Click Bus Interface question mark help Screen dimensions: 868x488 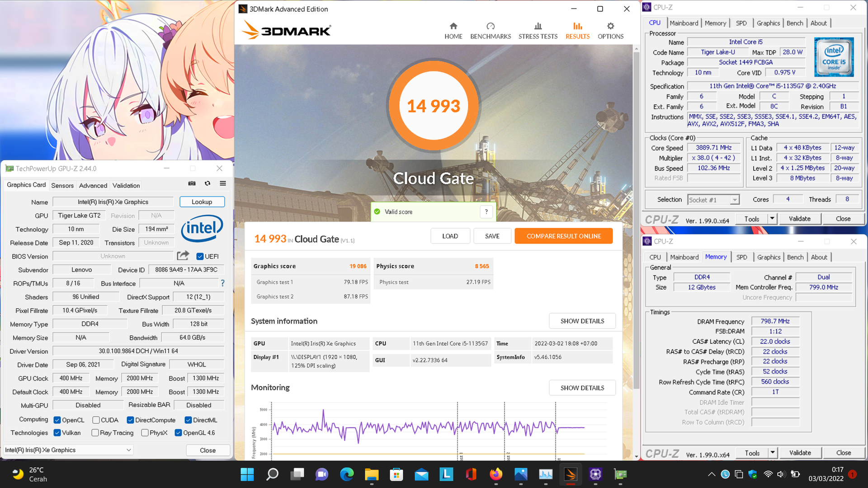click(222, 283)
